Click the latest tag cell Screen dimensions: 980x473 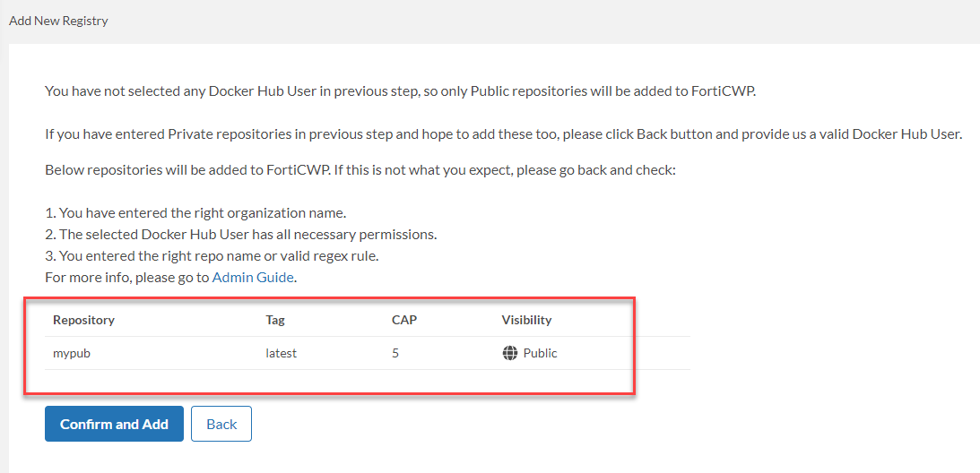pyautogui.click(x=281, y=353)
